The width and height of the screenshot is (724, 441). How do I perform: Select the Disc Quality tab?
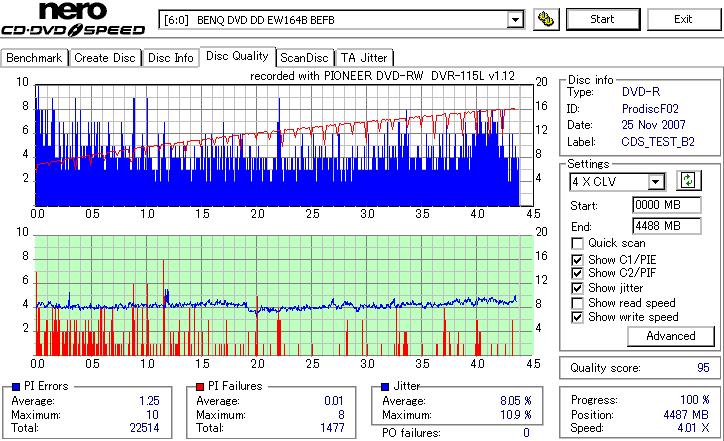(237, 56)
